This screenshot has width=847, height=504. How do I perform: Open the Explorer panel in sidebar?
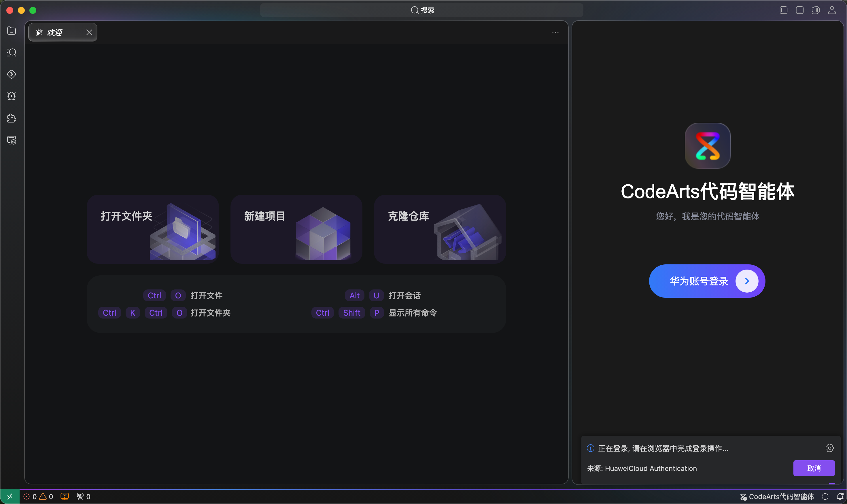point(12,31)
